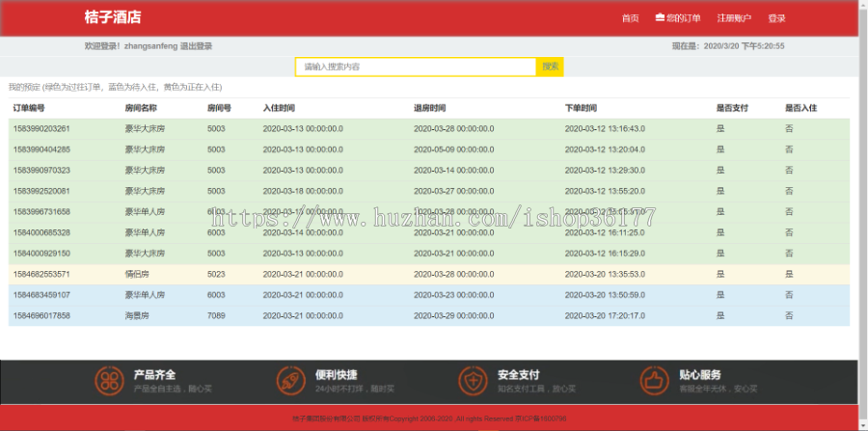Click the 桔子酒店 site logo

pyautogui.click(x=113, y=17)
